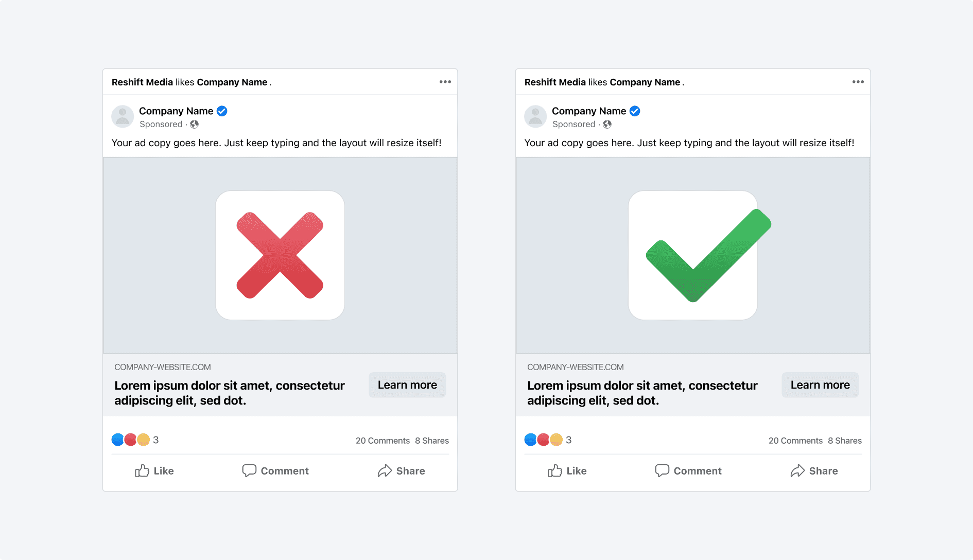The width and height of the screenshot is (973, 560).
Task: Click the Learn more button on the left ad
Action: point(407,384)
